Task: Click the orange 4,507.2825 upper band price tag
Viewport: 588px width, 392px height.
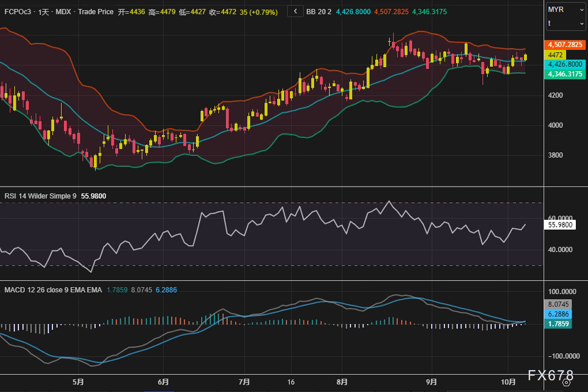Action: coord(565,45)
